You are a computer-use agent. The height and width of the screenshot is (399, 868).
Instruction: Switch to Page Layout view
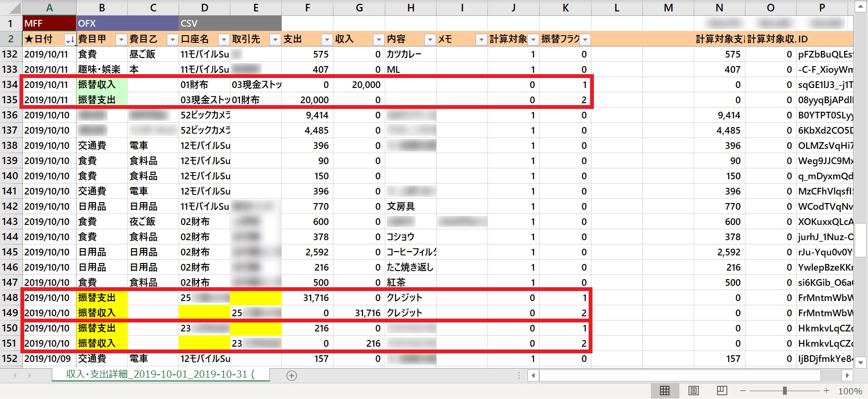(x=694, y=391)
